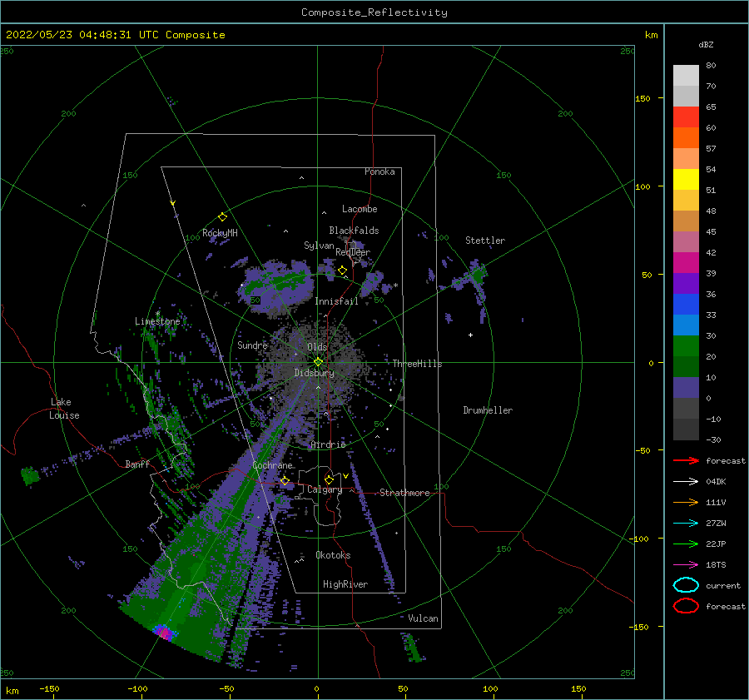Screen dimensions: 749x700
Task: Click the yellow diamond marker near Cochrane
Action: pos(285,480)
